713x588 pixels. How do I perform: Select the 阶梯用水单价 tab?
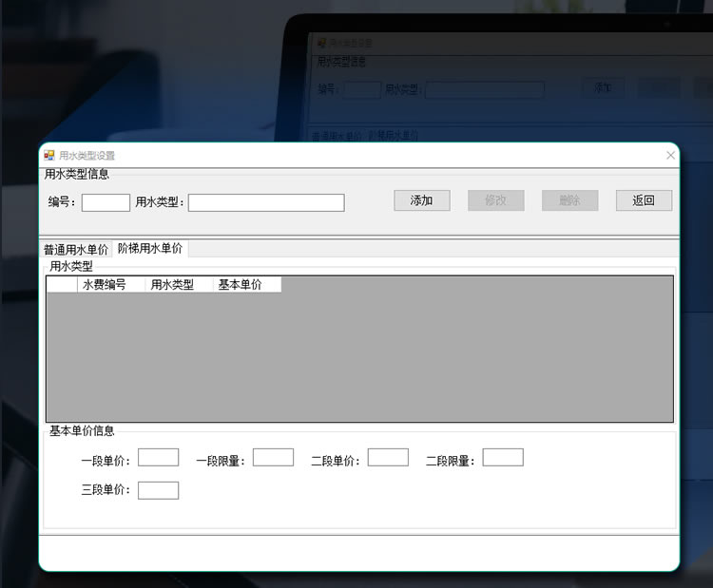point(149,249)
